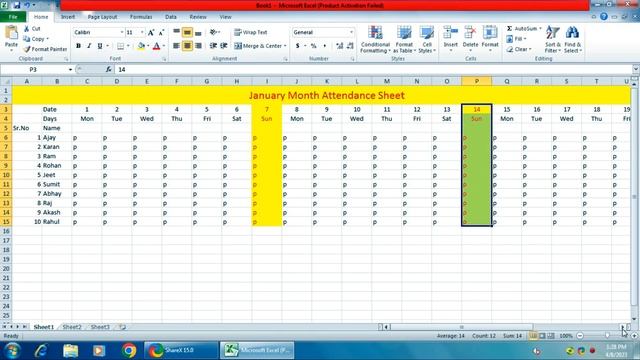Toggle Center horizontal alignment
Image resolution: width=640 pixels, height=360 pixels.
coord(187,46)
